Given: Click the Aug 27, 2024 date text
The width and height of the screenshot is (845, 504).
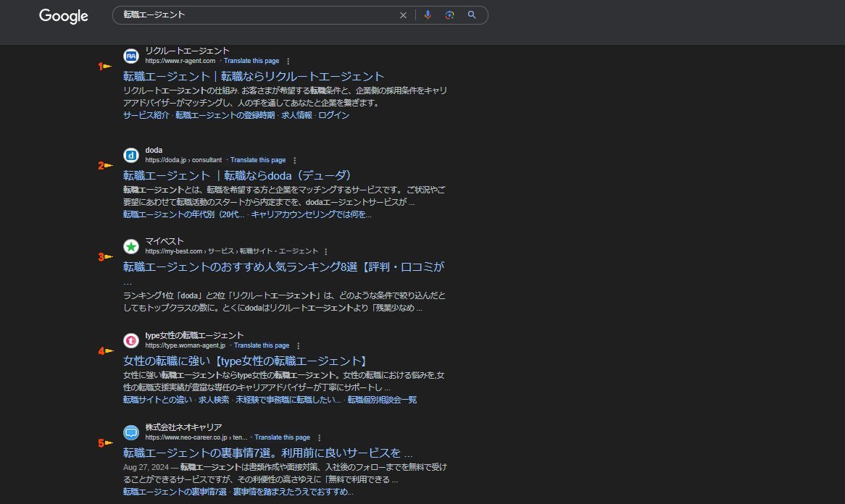Looking at the screenshot, I should coord(146,467).
